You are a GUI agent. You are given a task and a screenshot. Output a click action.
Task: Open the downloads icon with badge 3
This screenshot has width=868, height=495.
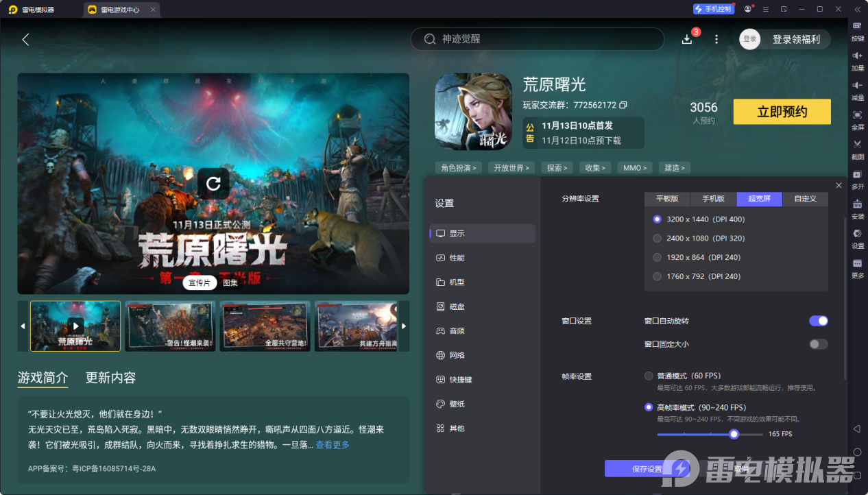[x=686, y=39]
